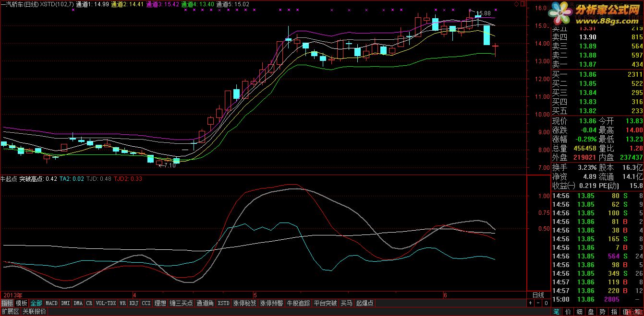Click the 通道1: 14.99 legend value

coord(92,4)
